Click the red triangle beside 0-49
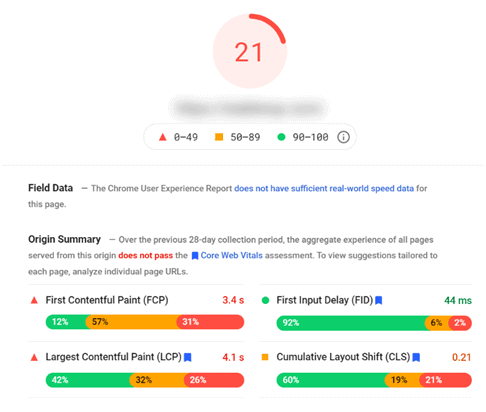This screenshot has height=412, width=486. 162,137
